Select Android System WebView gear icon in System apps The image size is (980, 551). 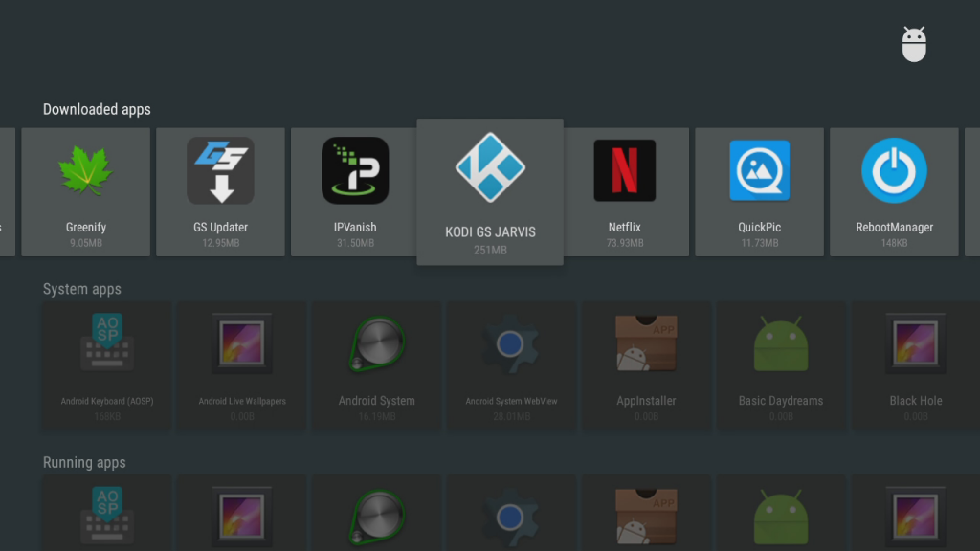click(511, 343)
